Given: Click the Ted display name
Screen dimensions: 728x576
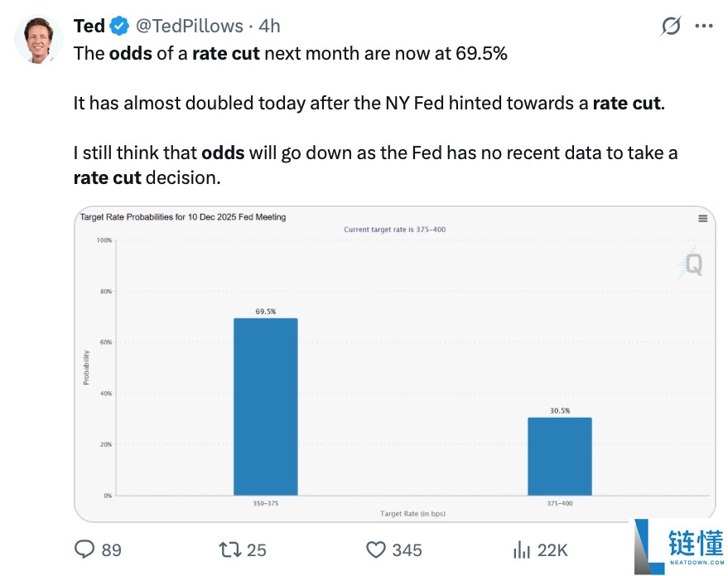Looking at the screenshot, I should tap(89, 27).
